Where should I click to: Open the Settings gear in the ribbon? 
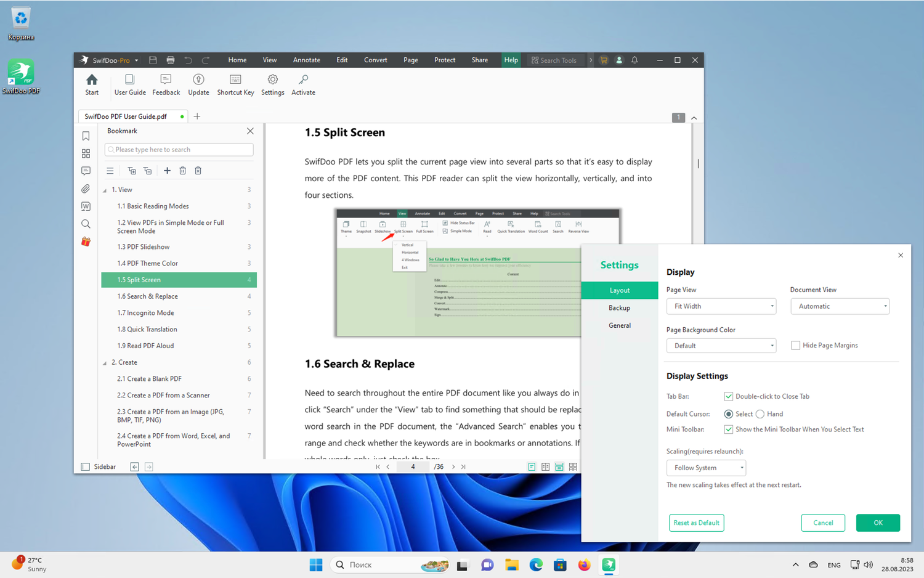point(272,84)
